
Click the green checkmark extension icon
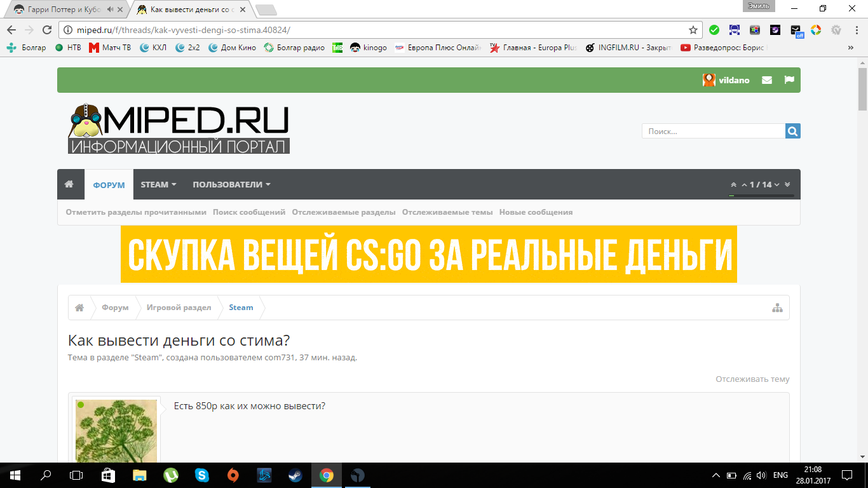click(x=714, y=30)
